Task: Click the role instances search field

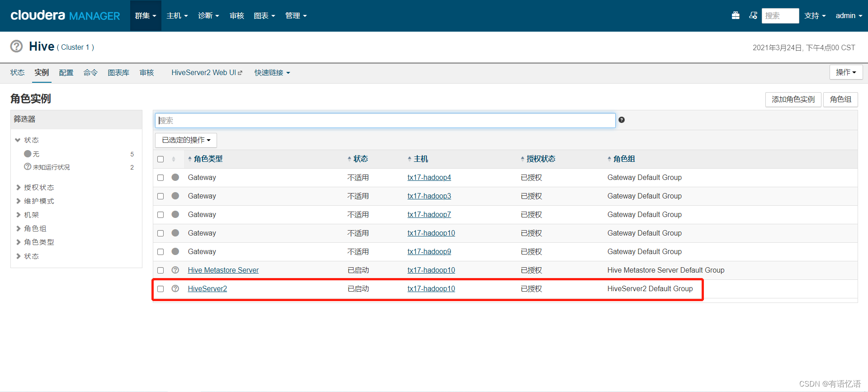Action: click(x=385, y=120)
